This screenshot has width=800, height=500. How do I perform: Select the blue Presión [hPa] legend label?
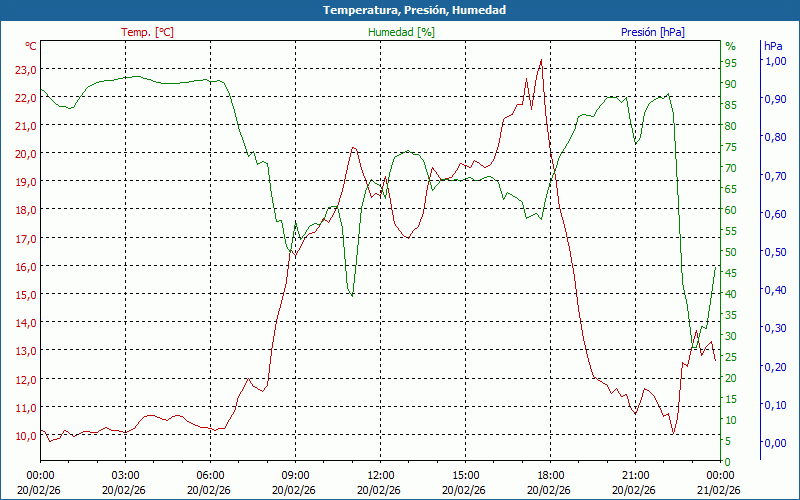pos(653,32)
